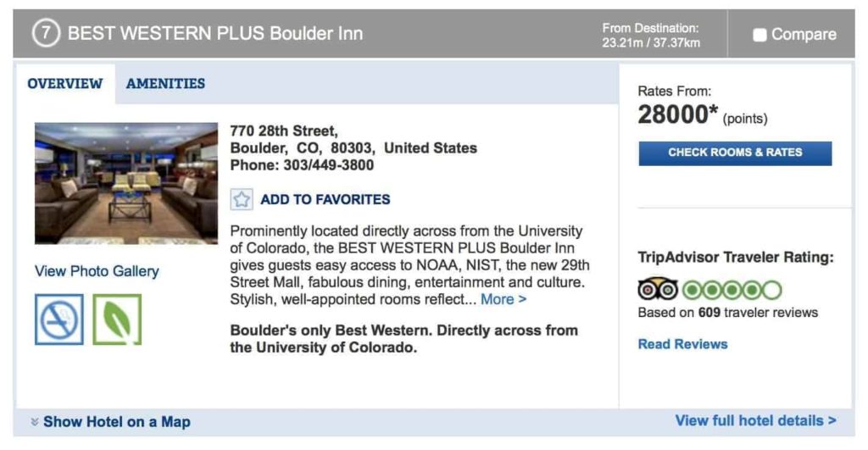Image resolution: width=868 pixels, height=450 pixels.
Task: Open View full hotel details
Action: coord(755,420)
